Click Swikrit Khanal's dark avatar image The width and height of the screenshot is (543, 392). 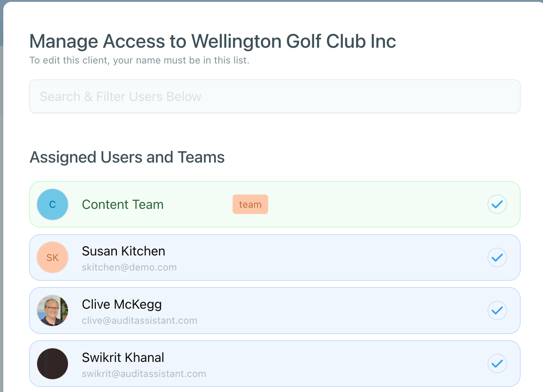tap(53, 364)
